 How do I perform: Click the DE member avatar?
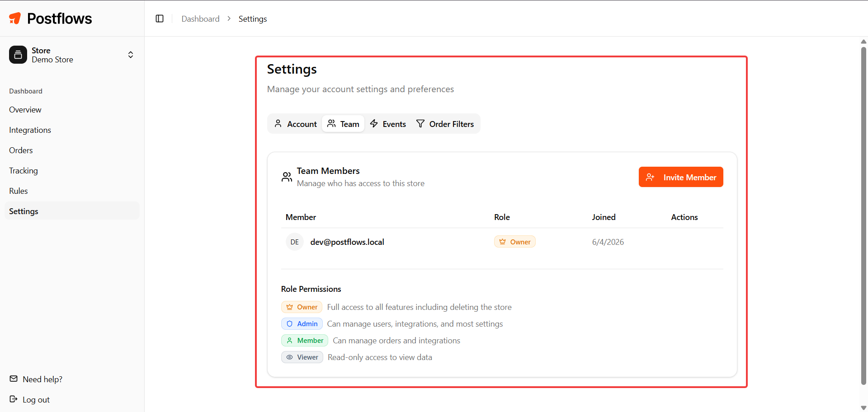point(295,242)
